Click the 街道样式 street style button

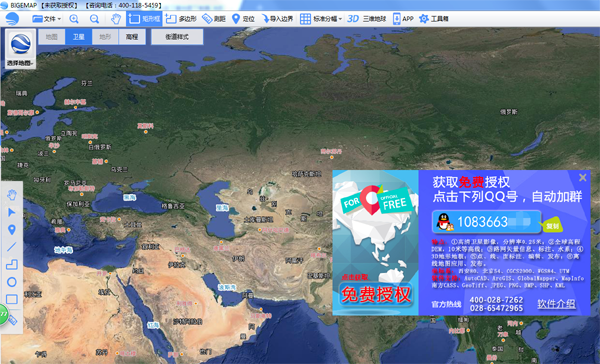click(177, 37)
